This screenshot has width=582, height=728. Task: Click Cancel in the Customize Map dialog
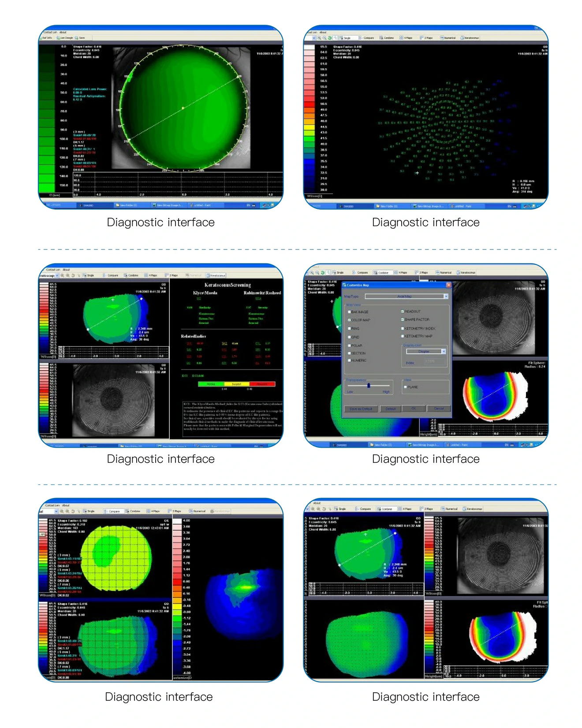[439, 409]
